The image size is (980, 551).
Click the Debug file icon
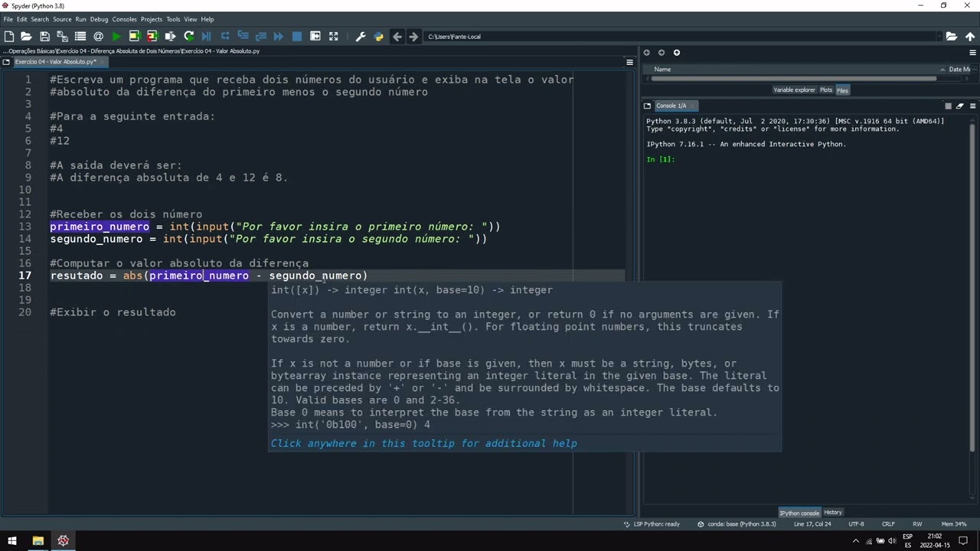pyautogui.click(x=207, y=36)
